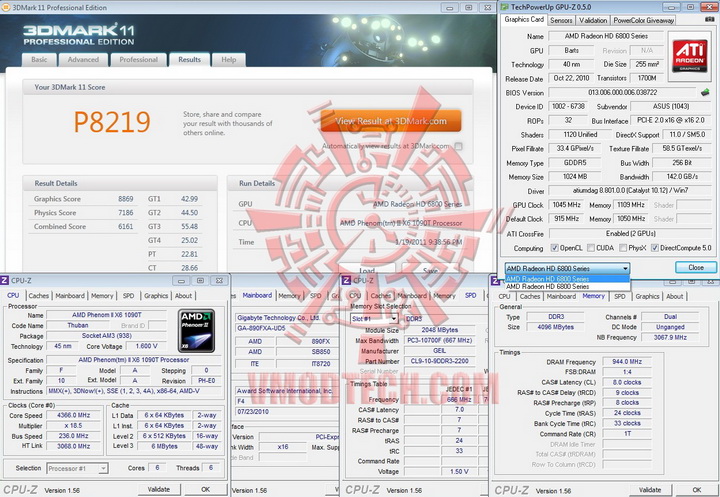Click the BIOS save chip icon in GPU-Z
The image size is (720, 497).
(x=705, y=92)
